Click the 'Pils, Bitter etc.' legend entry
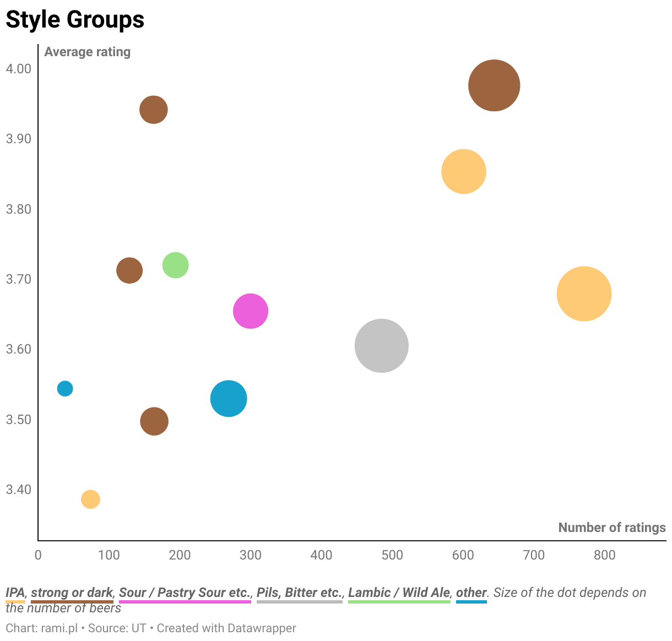The height and width of the screenshot is (641, 672). pyautogui.click(x=300, y=593)
